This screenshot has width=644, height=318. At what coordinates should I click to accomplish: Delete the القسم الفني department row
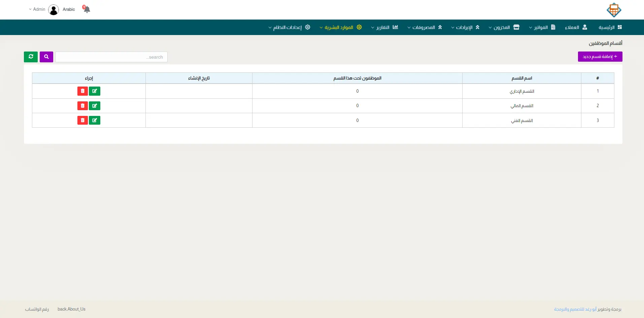coord(82,120)
